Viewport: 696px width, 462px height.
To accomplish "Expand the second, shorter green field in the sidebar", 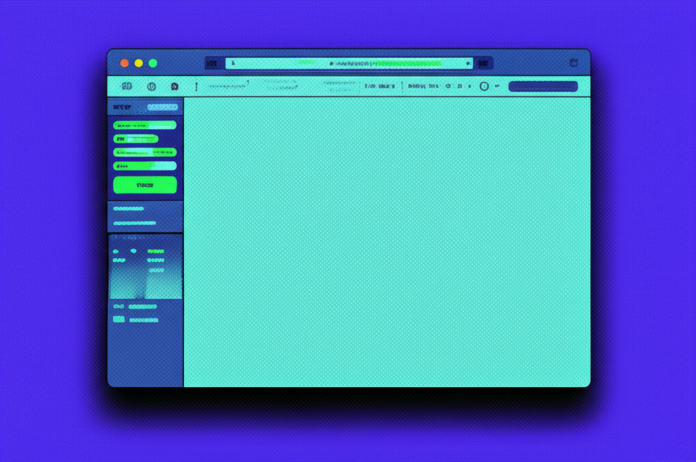I will pyautogui.click(x=136, y=139).
